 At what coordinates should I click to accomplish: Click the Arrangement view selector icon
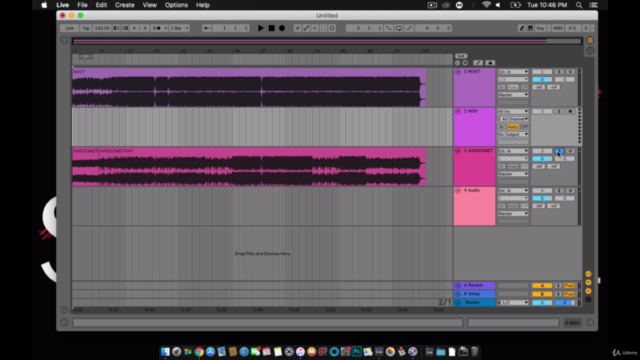590,40
